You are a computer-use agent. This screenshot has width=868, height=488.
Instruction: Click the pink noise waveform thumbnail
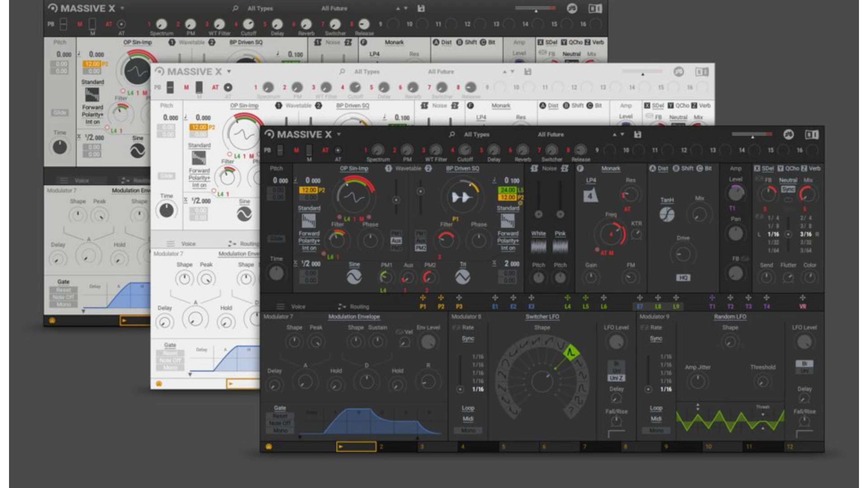(x=560, y=246)
